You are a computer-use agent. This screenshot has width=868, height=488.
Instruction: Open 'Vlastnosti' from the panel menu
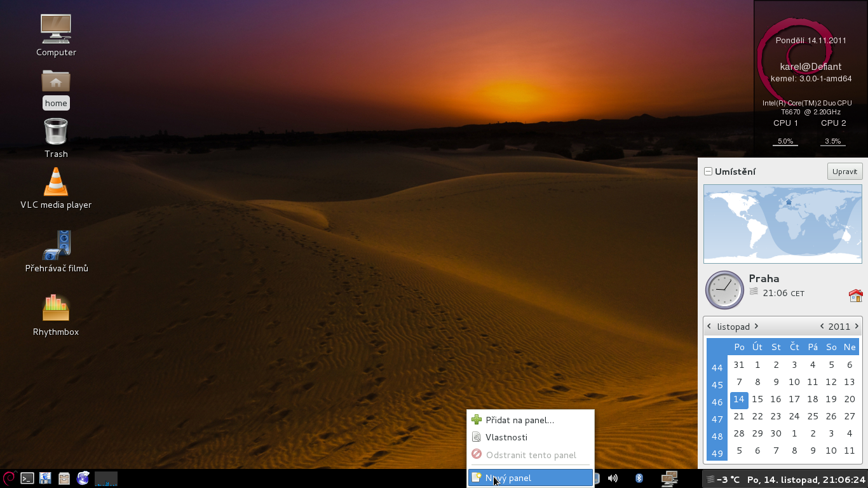tap(506, 437)
